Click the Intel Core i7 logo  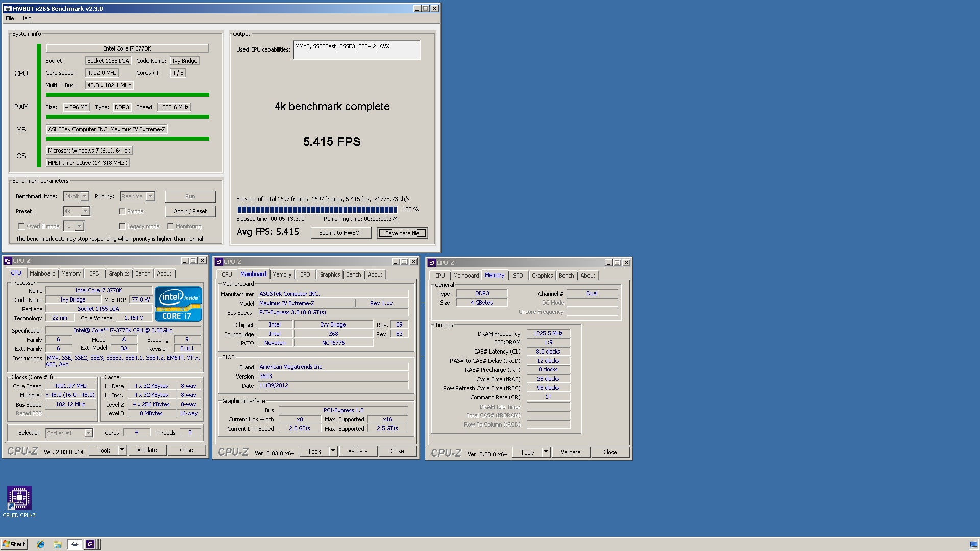click(178, 304)
